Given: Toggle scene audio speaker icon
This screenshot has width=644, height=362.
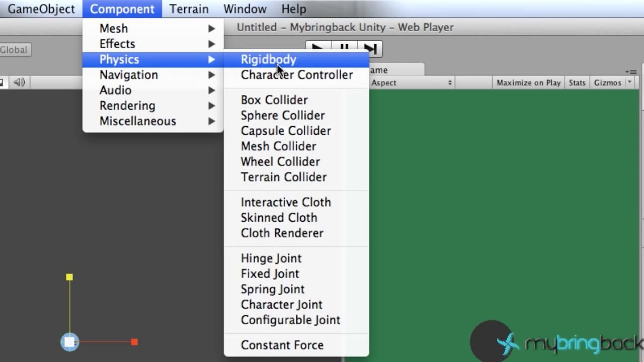Looking at the screenshot, I should (19, 82).
